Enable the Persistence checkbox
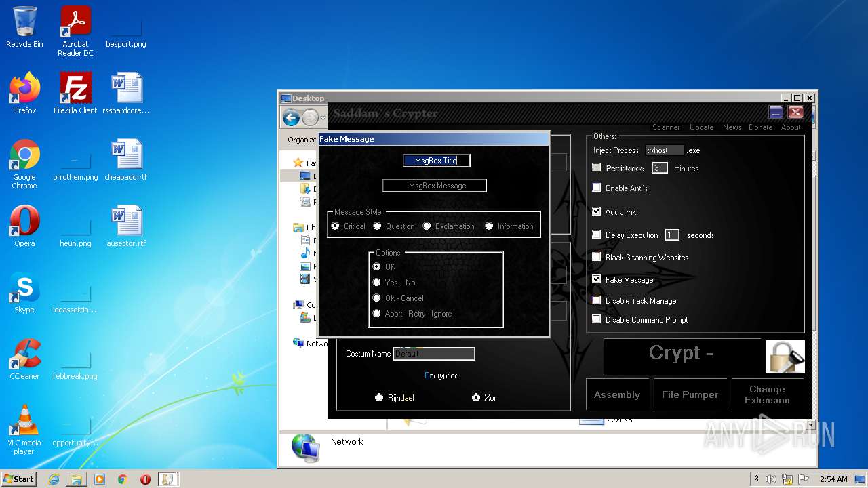 coord(597,167)
